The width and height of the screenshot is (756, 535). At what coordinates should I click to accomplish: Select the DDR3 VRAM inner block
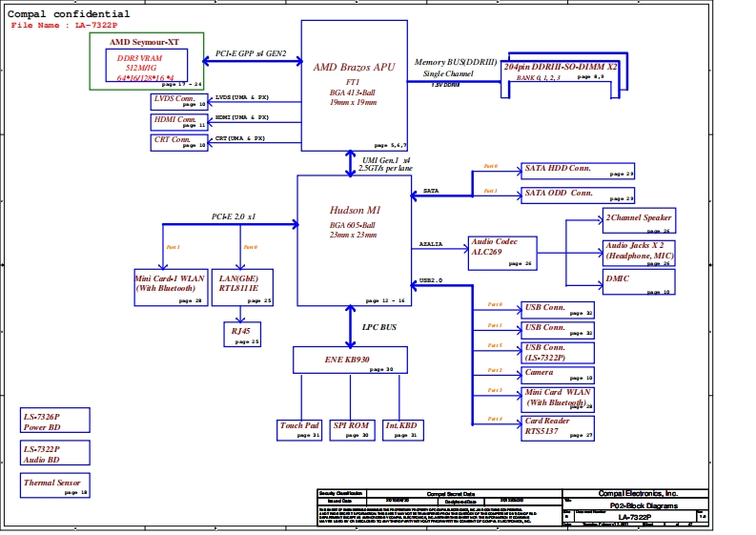point(145,66)
